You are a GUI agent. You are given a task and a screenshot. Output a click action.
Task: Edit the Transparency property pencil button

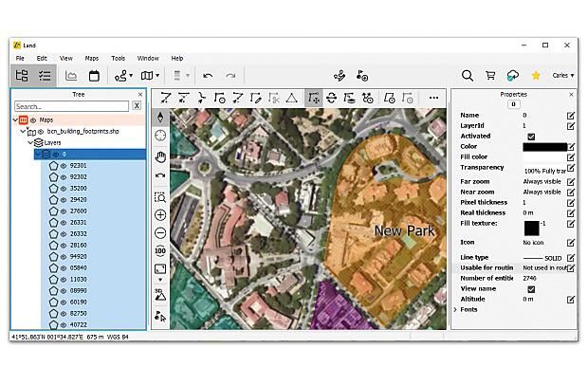(x=571, y=168)
